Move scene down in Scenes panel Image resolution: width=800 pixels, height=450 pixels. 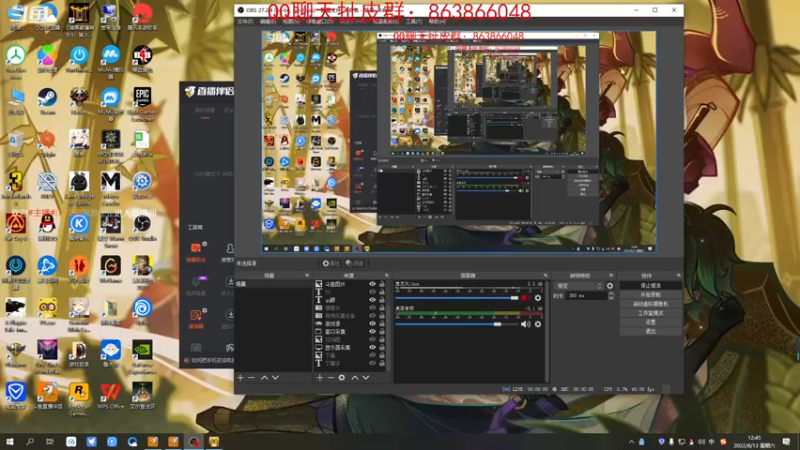(276, 378)
